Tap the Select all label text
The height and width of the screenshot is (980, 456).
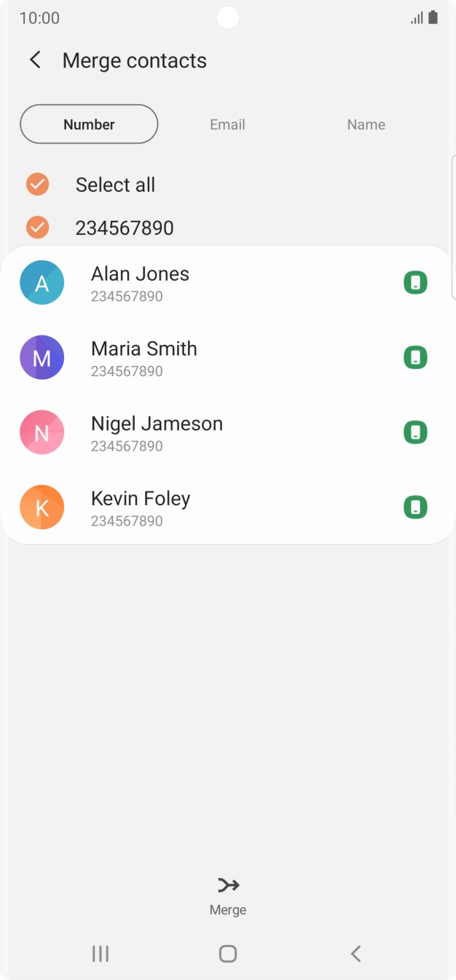coord(115,185)
